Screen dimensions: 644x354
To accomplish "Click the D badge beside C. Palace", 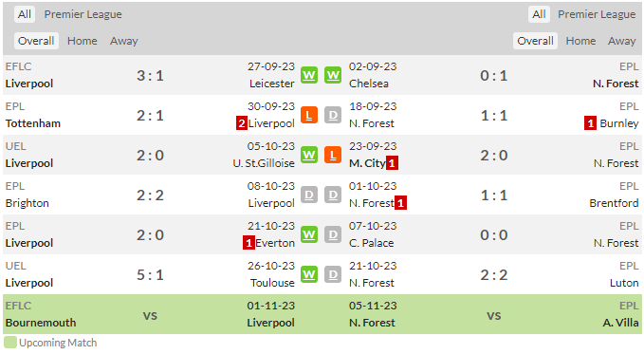I will pos(333,234).
